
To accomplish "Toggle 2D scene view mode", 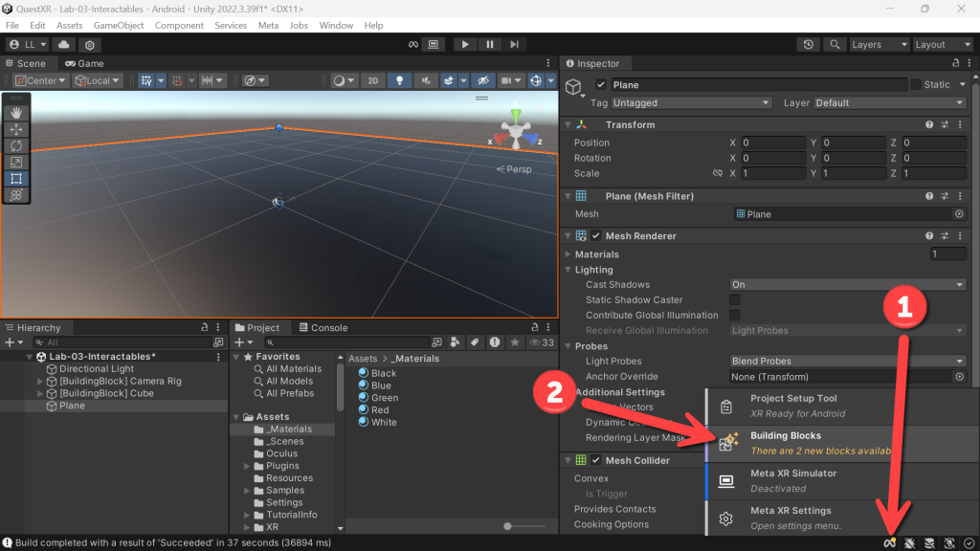I will 372,80.
